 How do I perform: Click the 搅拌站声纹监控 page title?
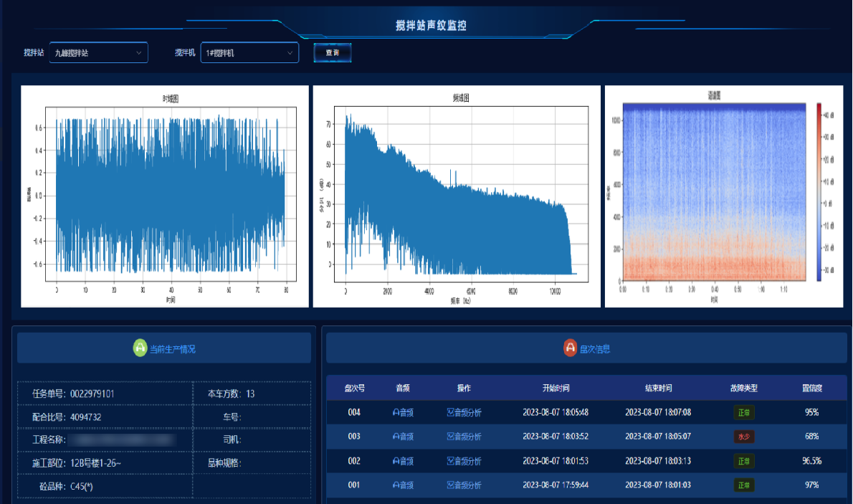point(430,25)
